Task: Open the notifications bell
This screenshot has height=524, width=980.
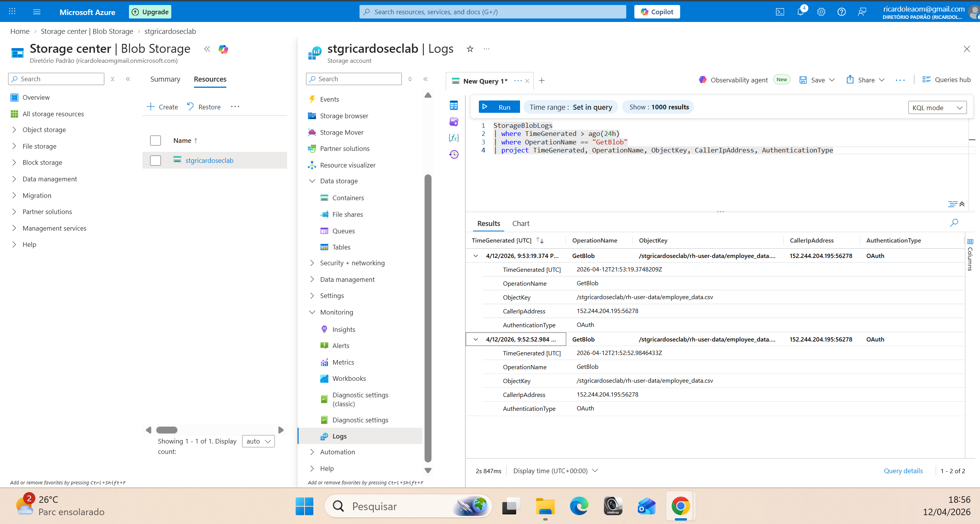Action: click(x=801, y=12)
